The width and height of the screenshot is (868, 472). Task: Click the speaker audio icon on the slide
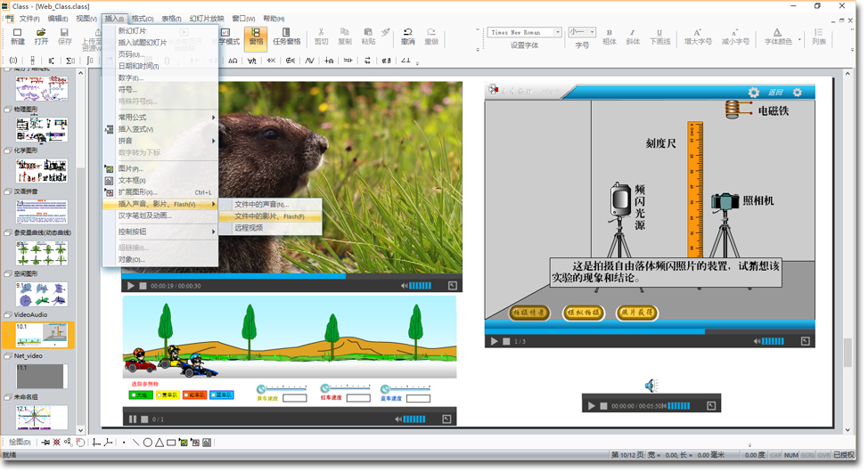point(651,386)
